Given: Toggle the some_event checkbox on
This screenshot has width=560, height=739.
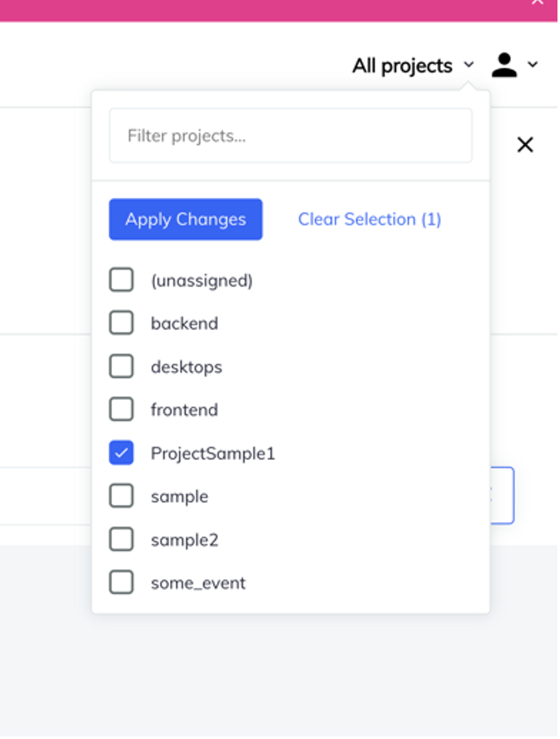Looking at the screenshot, I should [122, 582].
